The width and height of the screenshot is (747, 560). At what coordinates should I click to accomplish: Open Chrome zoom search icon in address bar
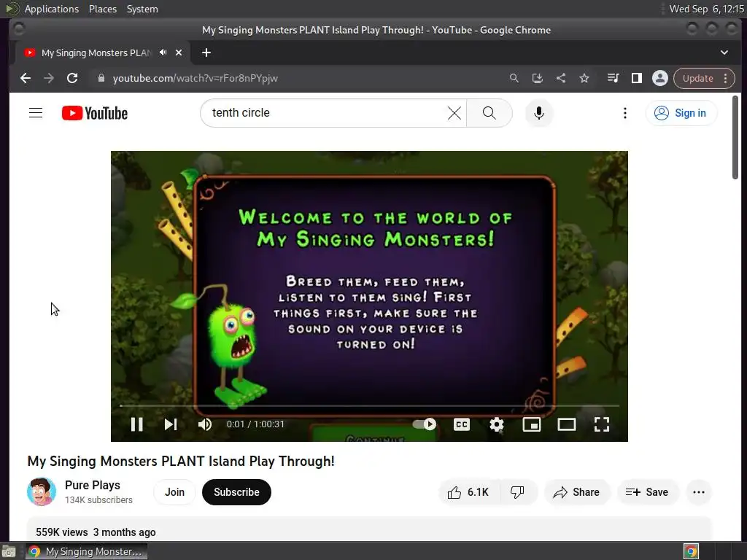[514, 78]
